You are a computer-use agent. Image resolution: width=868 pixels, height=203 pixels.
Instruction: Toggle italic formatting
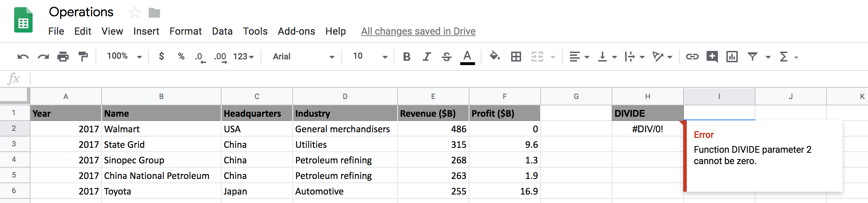[427, 57]
